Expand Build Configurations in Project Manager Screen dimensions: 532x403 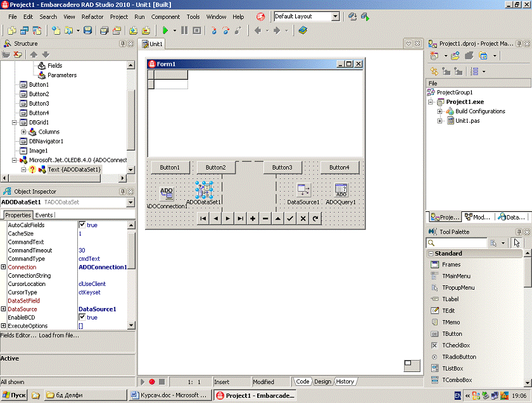(x=440, y=111)
